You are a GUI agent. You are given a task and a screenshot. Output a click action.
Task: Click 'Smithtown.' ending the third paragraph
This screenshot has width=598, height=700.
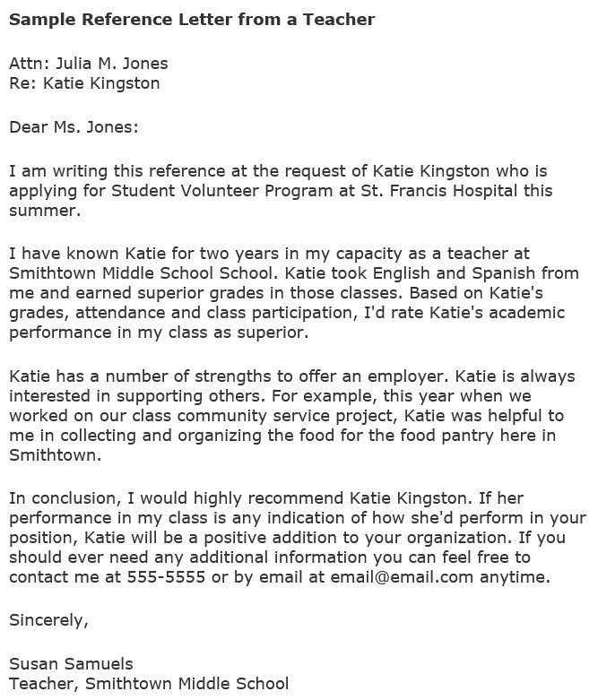(56, 455)
